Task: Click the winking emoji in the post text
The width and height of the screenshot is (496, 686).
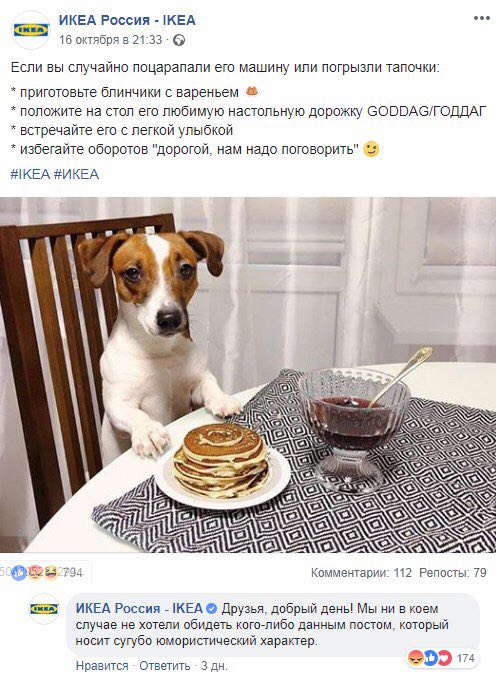Action: pos(371,150)
